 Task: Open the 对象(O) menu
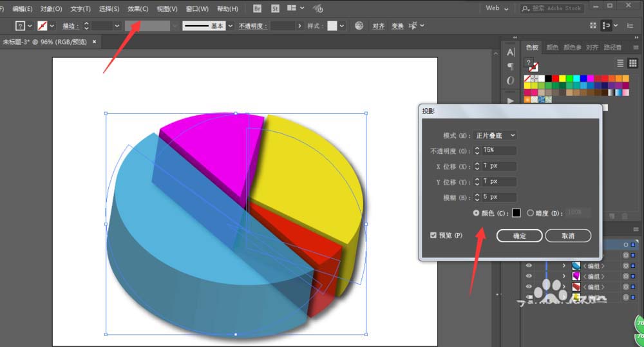51,8
